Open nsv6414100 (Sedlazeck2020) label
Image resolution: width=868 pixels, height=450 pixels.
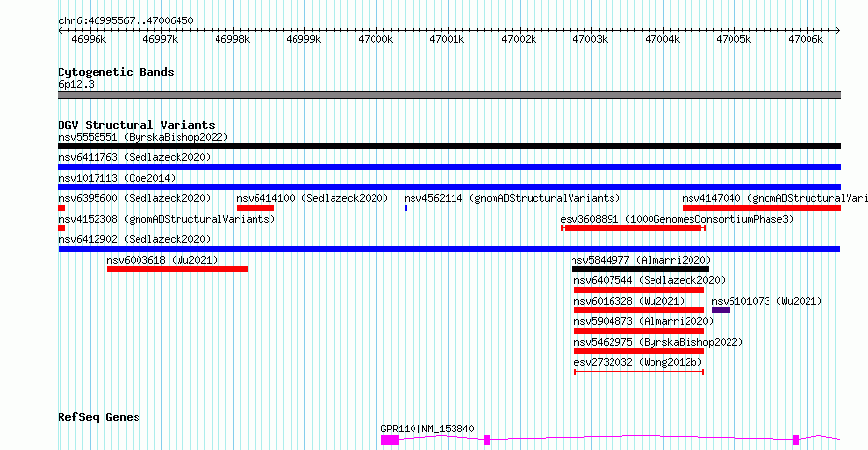coord(312,198)
